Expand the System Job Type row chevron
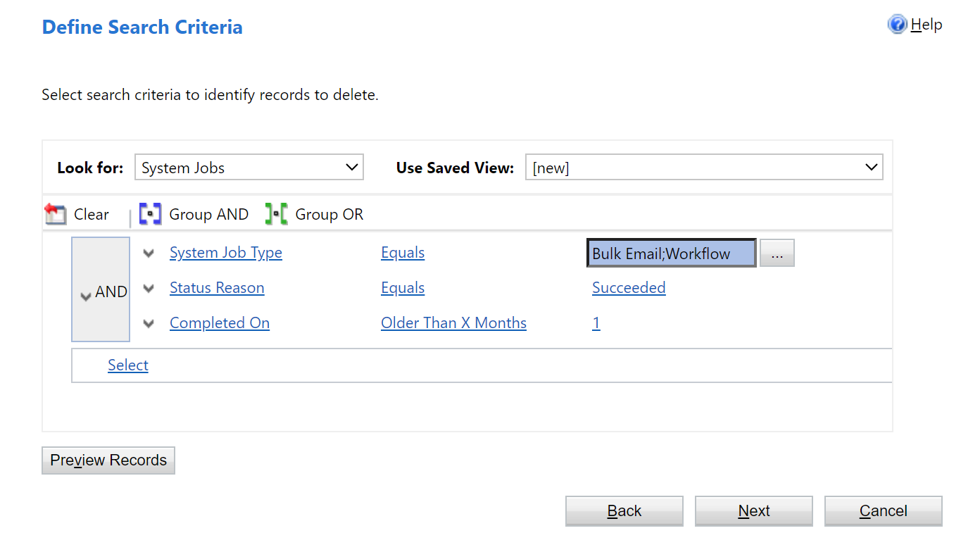 coord(149,253)
